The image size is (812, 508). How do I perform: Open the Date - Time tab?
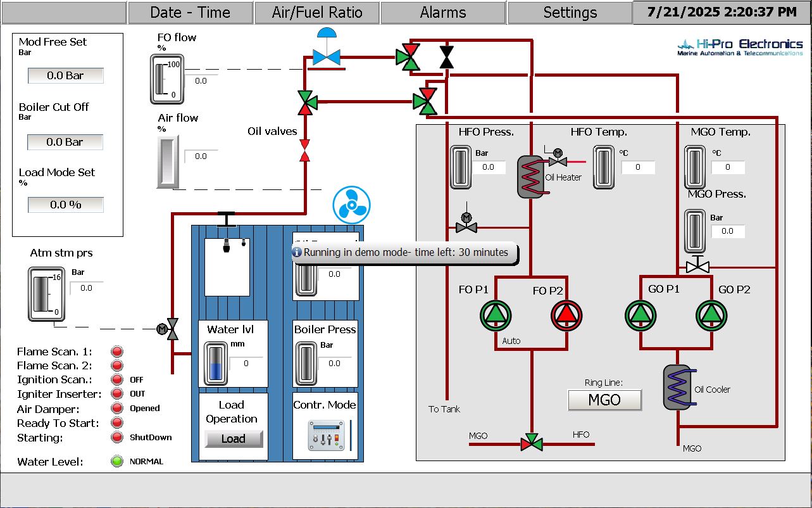[190, 12]
